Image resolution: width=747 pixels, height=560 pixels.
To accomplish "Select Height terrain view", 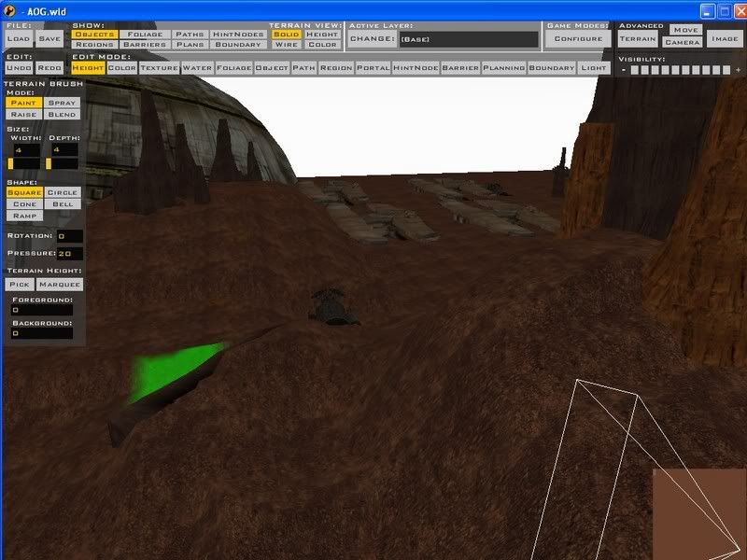I will click(x=322, y=35).
